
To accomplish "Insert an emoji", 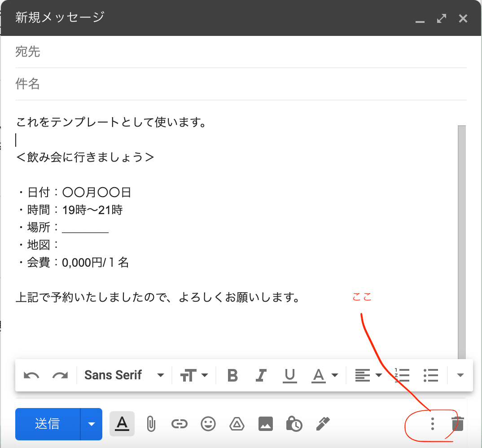I will [208, 424].
